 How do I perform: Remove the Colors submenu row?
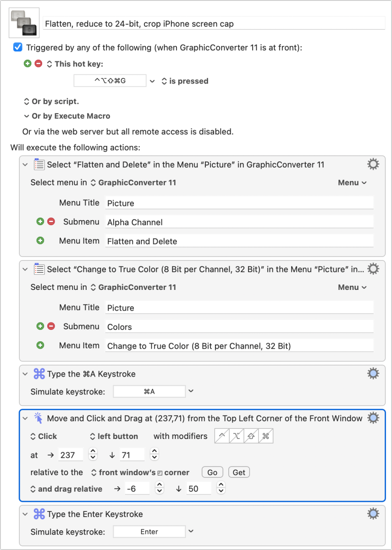[51, 326]
